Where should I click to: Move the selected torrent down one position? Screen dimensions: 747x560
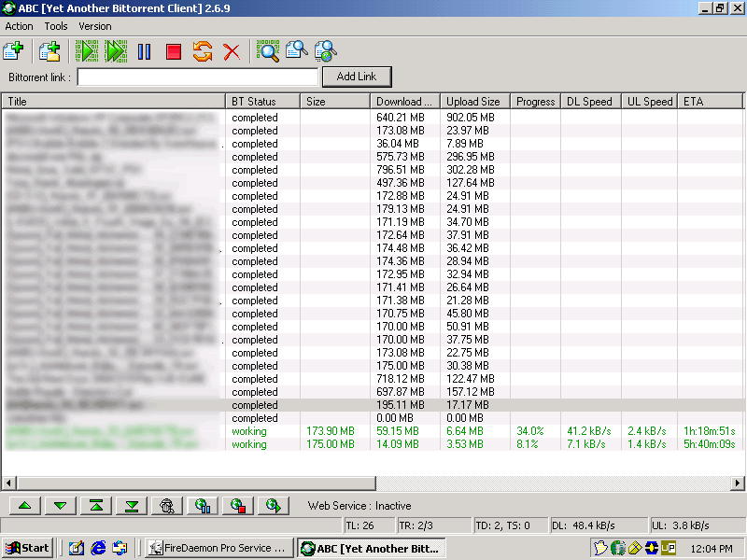tap(61, 506)
